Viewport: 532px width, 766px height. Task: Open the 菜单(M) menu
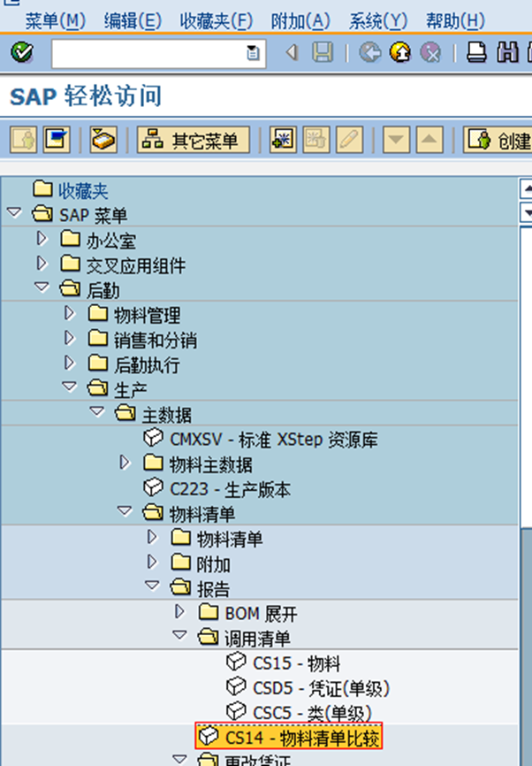click(55, 21)
